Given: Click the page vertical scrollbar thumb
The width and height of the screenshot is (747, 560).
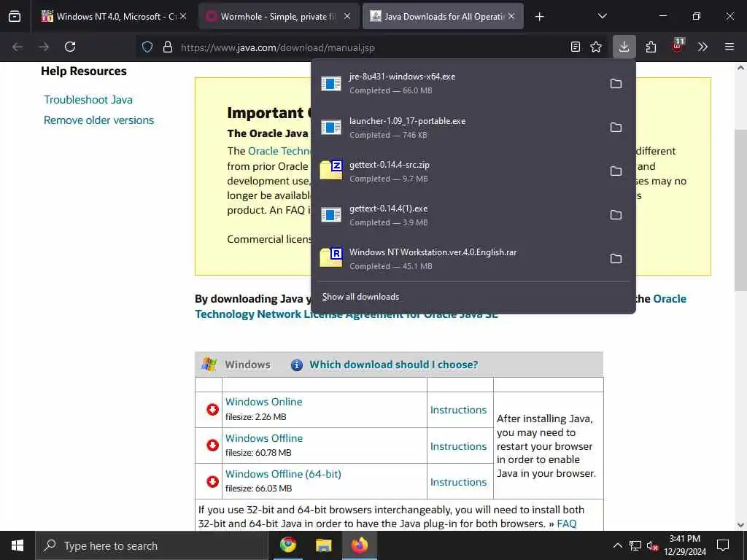Looking at the screenshot, I should tap(740, 209).
